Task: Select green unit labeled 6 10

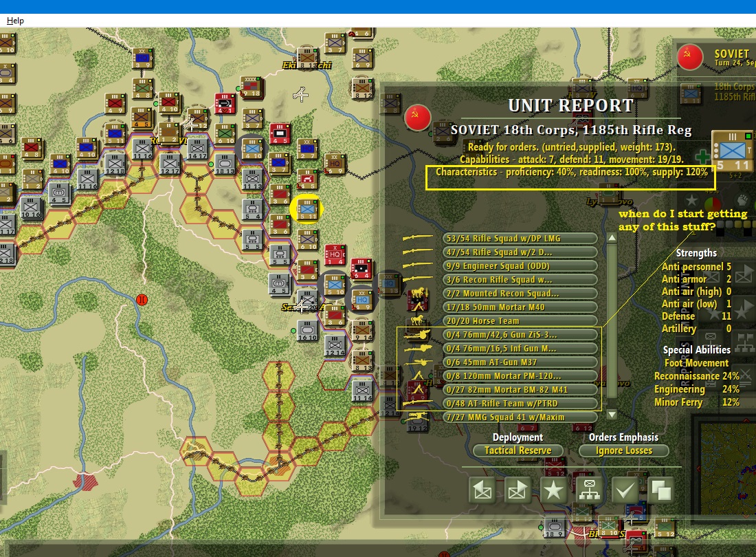Action: [225, 133]
